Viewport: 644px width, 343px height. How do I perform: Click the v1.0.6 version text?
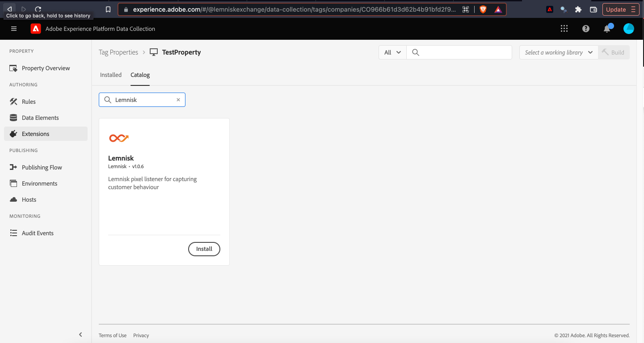coord(138,166)
